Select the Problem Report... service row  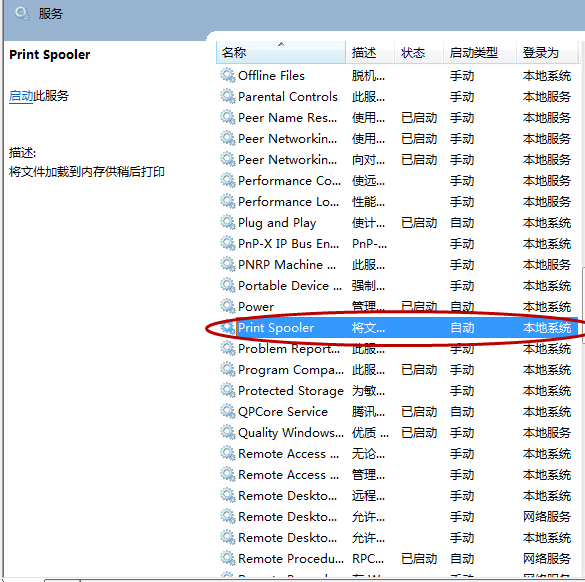tap(397, 349)
